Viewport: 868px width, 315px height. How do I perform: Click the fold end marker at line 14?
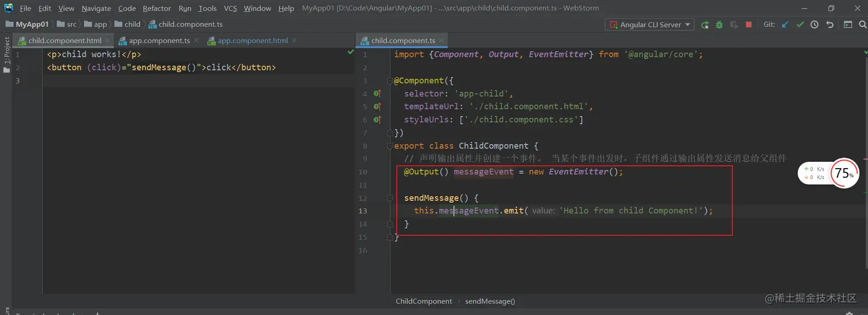[x=390, y=224]
